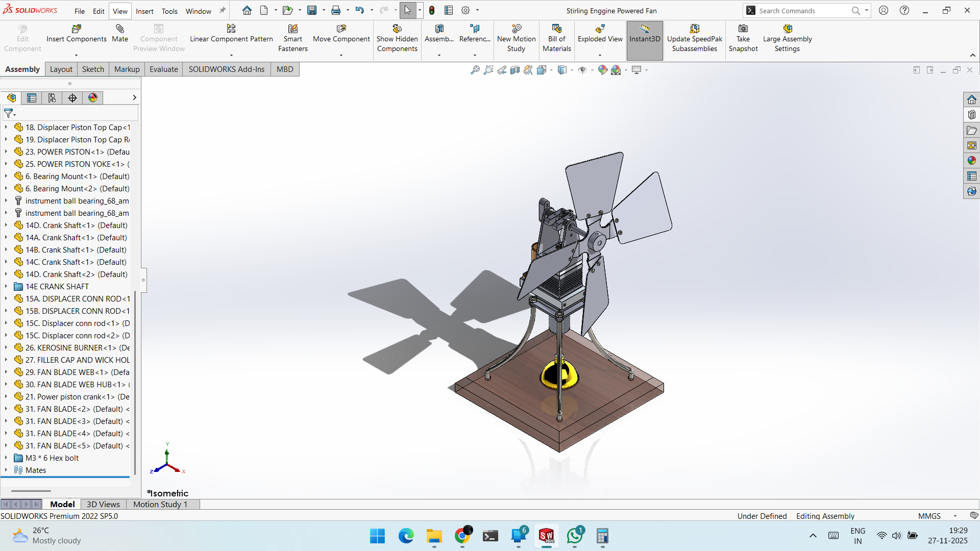Switch to the Evaluate ribbon tab
Image resolution: width=980 pixels, height=551 pixels.
point(163,69)
